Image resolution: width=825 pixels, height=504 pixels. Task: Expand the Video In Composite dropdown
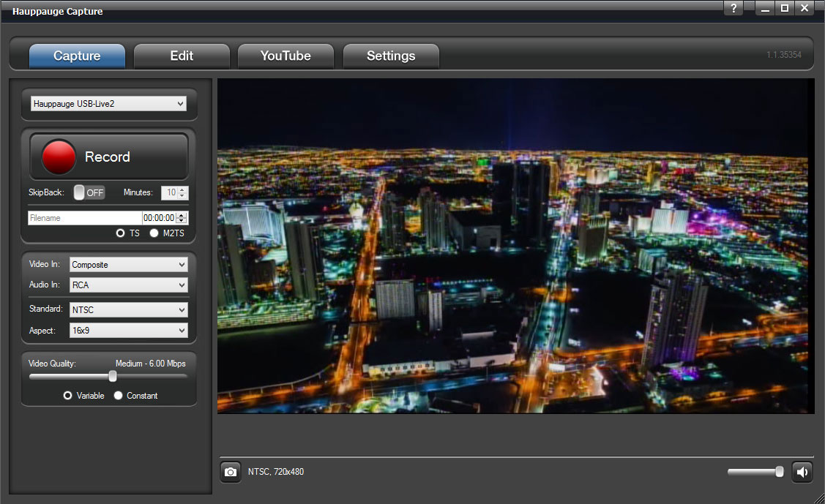point(128,265)
